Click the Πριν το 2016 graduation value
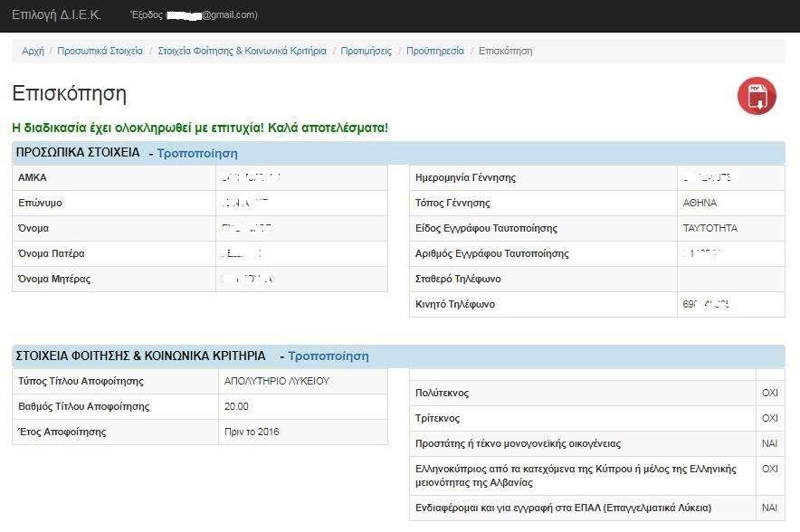 tap(252, 432)
